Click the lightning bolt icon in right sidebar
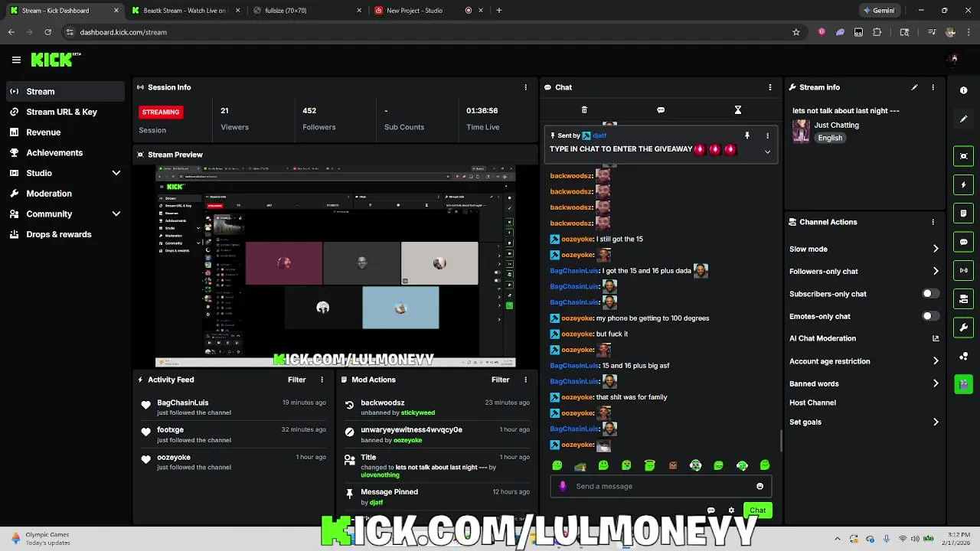Viewport: 980px width, 551px height. point(964,184)
